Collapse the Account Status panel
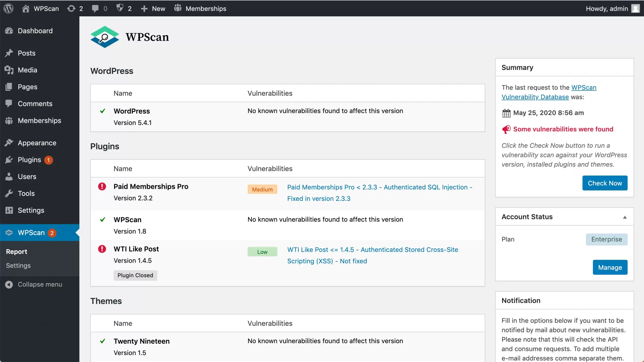644x362 pixels. [625, 217]
